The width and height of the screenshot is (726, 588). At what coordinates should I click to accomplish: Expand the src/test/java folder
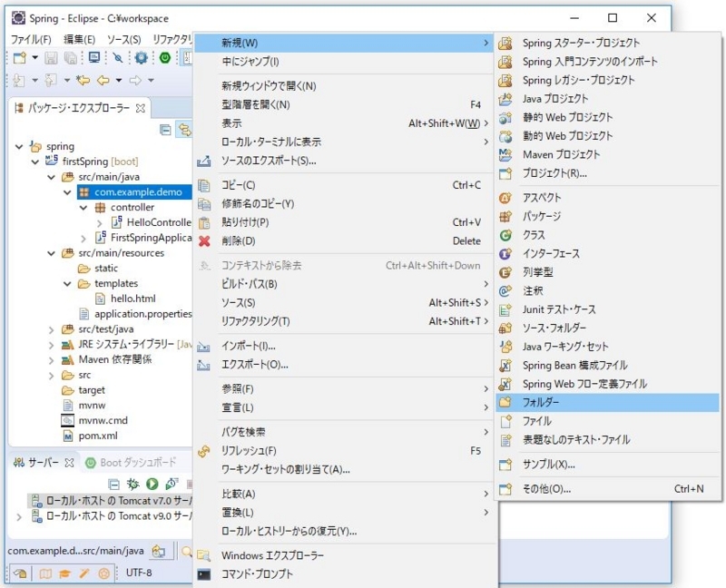[x=52, y=329]
